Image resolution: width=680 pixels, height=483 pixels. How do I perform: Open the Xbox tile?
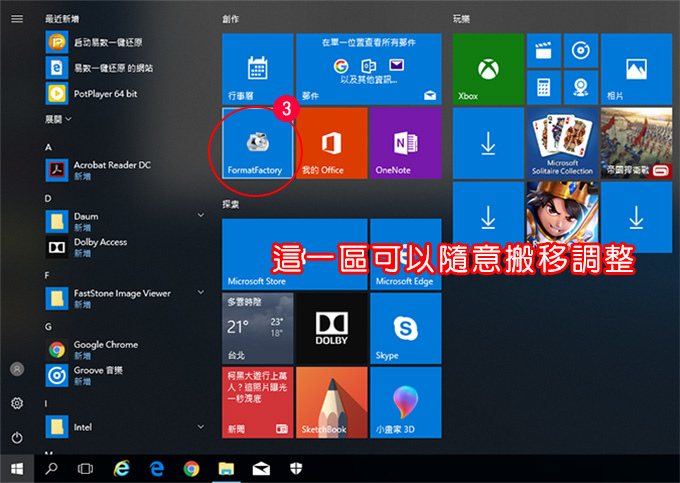pyautogui.click(x=488, y=69)
